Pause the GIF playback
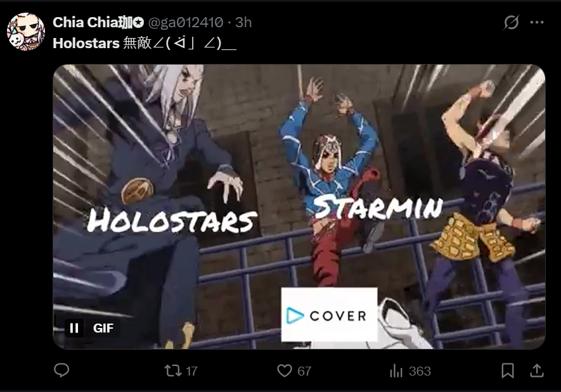This screenshot has height=392, width=561. click(74, 327)
